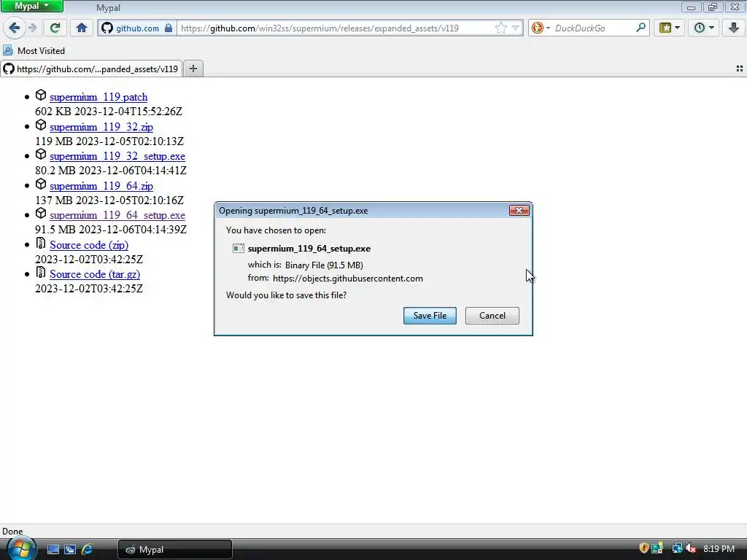Viewport: 747px width, 560px height.
Task: Open the green Mypal application menu
Action: point(31,6)
